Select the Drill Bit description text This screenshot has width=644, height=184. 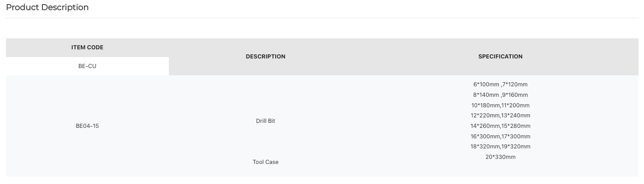266,121
